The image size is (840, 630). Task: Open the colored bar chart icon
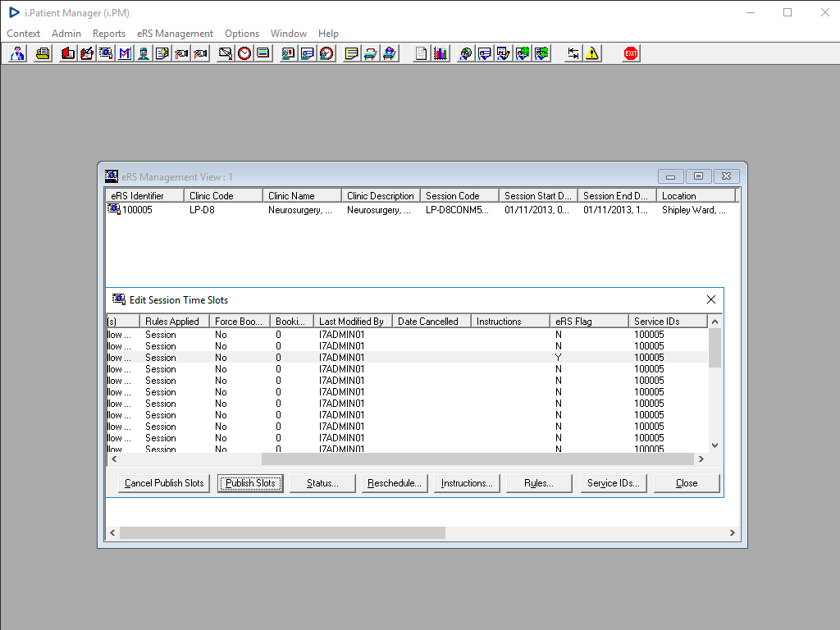click(441, 53)
